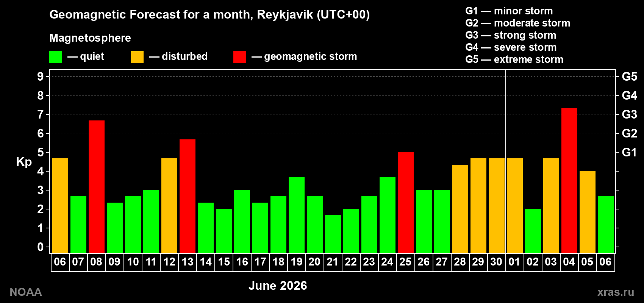
Task: Click 'G1 — minor storm' legend line
Action: (509, 11)
